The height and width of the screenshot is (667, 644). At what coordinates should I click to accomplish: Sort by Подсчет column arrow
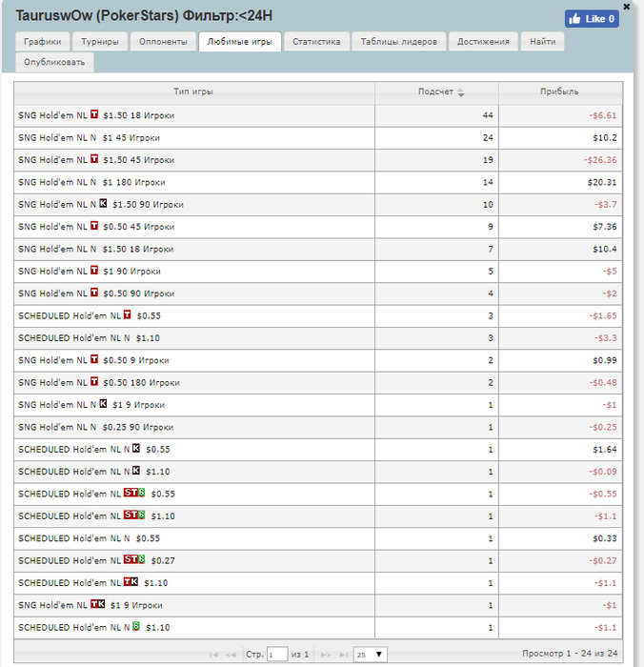pos(461,92)
